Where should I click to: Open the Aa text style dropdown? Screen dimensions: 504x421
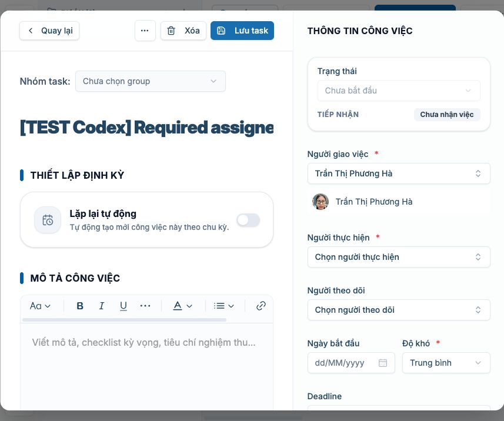click(x=40, y=306)
